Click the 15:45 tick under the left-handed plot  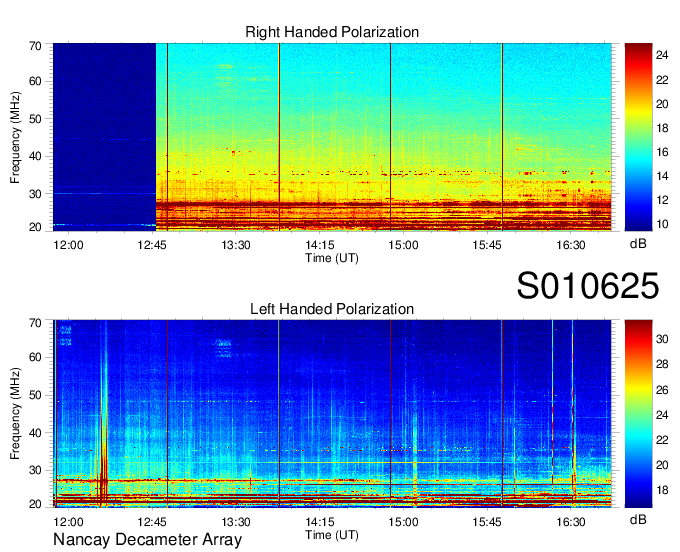487,522
